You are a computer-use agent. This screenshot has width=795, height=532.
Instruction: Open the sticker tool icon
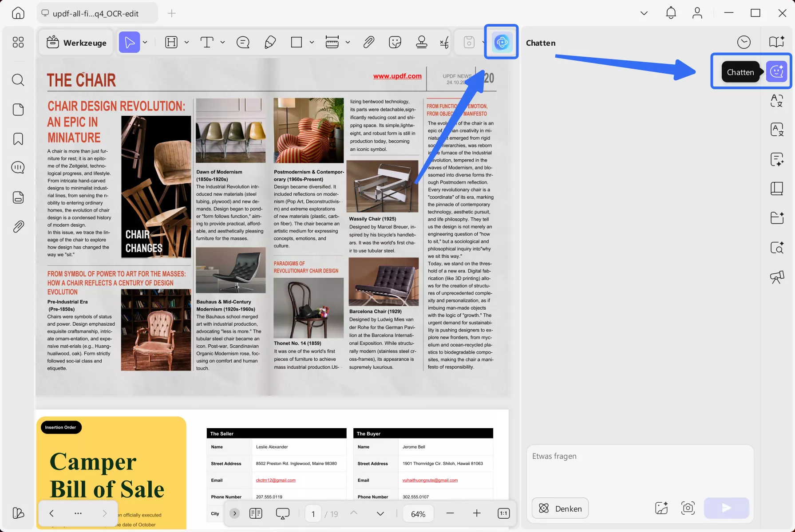pyautogui.click(x=395, y=42)
